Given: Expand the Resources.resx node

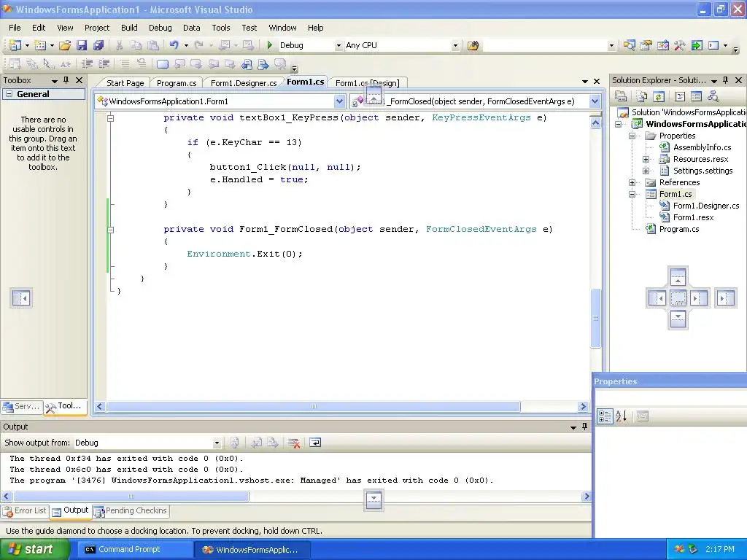Looking at the screenshot, I should click(x=646, y=159).
